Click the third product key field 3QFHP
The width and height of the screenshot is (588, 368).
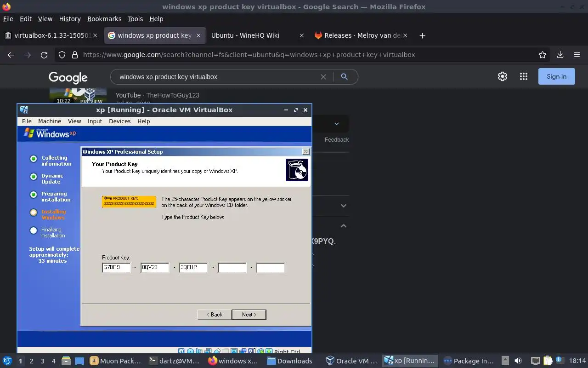(x=193, y=268)
